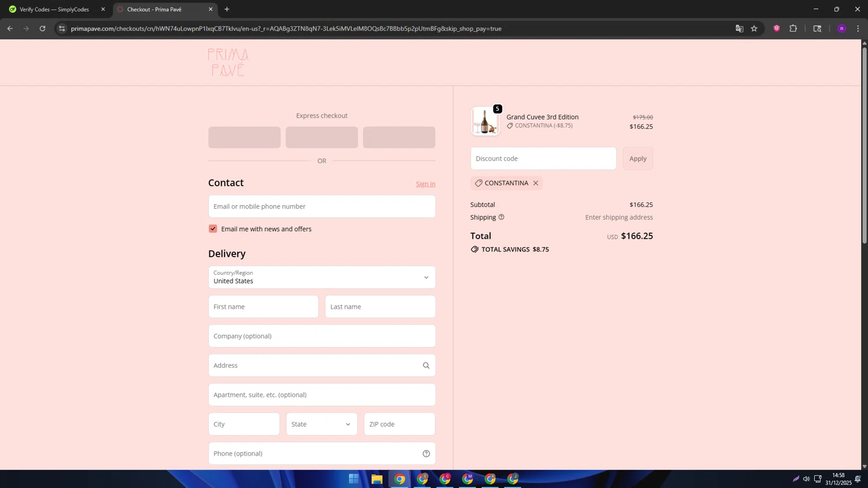
Task: Open the Windows Start menu
Action: [x=354, y=479]
